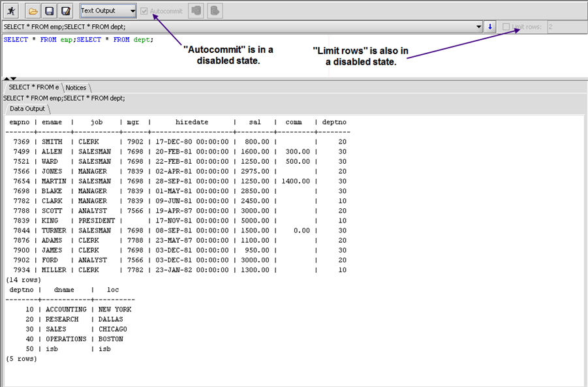This screenshot has height=387, width=588.
Task: Click commission value '1400.00'
Action: 296,181
